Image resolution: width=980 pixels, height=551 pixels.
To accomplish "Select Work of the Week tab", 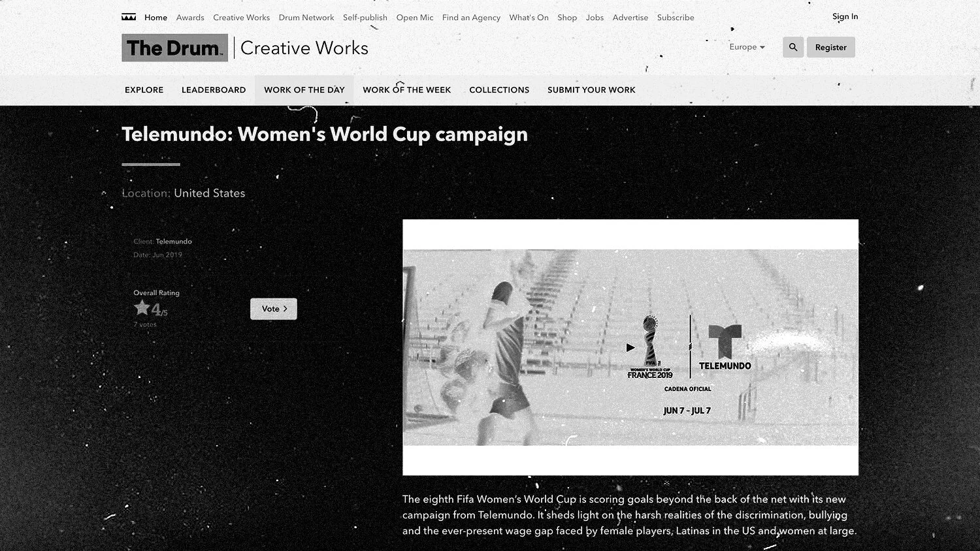I will pyautogui.click(x=407, y=90).
